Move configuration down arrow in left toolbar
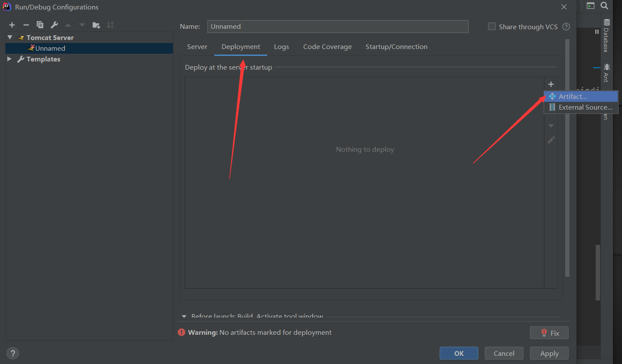The width and height of the screenshot is (622, 364). click(x=82, y=25)
